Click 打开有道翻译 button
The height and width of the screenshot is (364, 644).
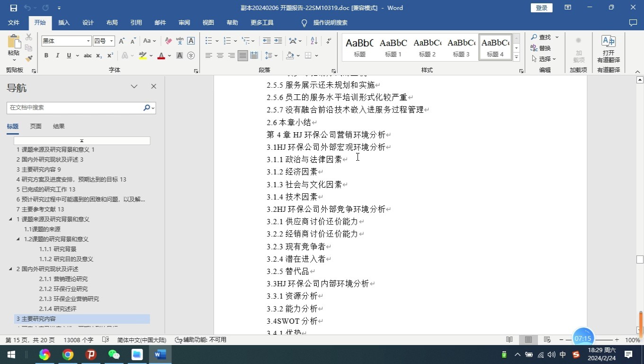[608, 49]
